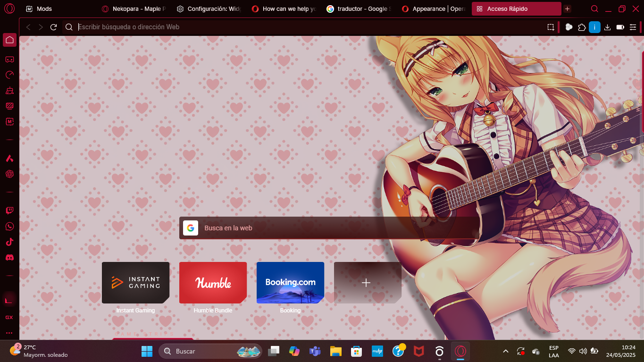Viewport: 644px width, 362px height.
Task: Open GX Control speedometer in the sidebar
Action: (9, 75)
